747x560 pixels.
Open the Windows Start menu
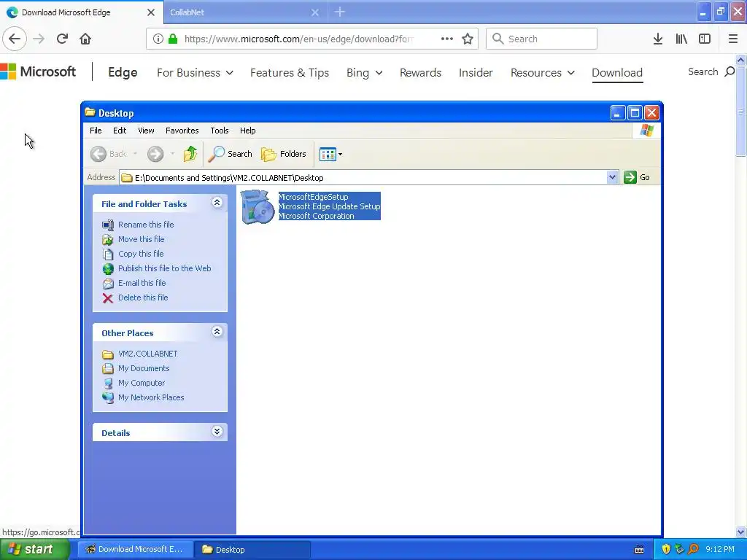(34, 549)
